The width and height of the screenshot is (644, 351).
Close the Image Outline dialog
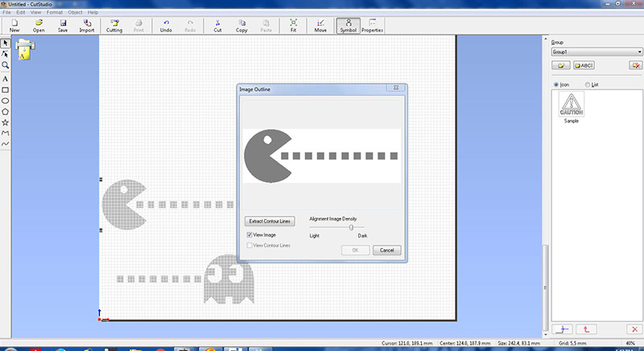tap(396, 88)
